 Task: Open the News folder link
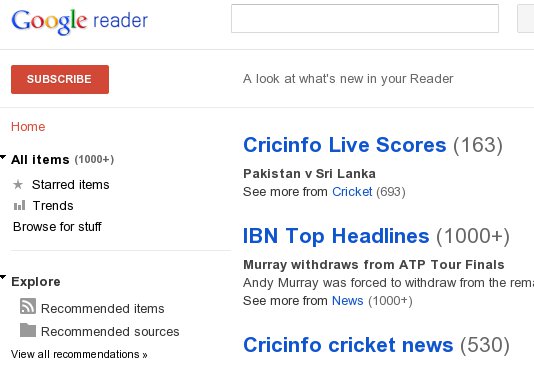pyautogui.click(x=347, y=301)
